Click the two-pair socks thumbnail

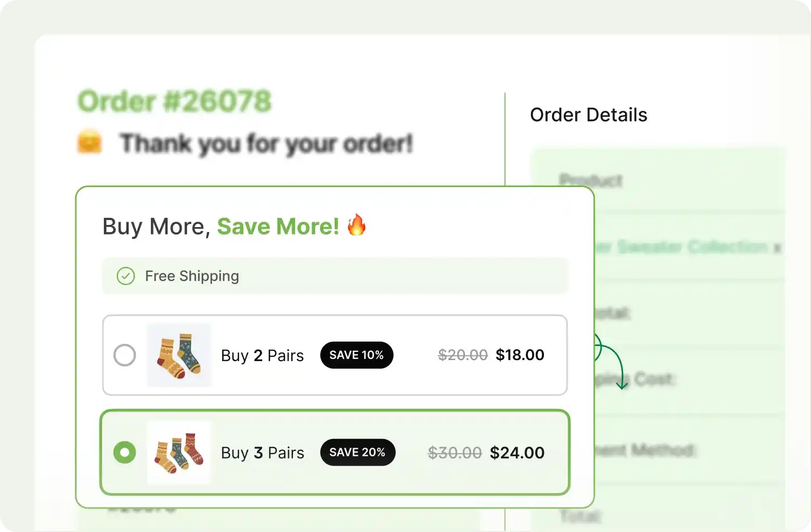pyautogui.click(x=179, y=355)
